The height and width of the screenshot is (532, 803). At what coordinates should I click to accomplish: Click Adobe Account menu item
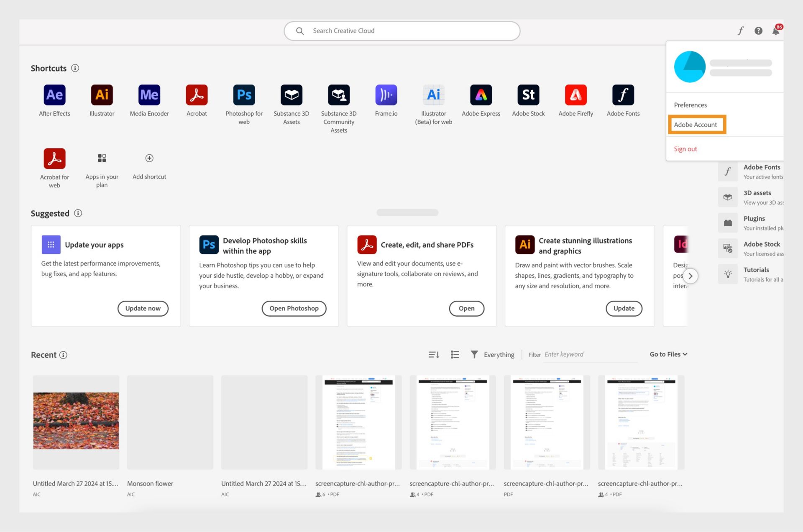(697, 124)
